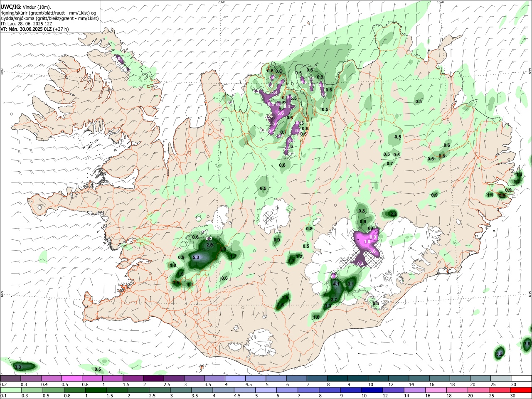Click the "0.1" label under the lower legend
This screenshot has width=532, height=399.
pyautogui.click(x=3, y=396)
